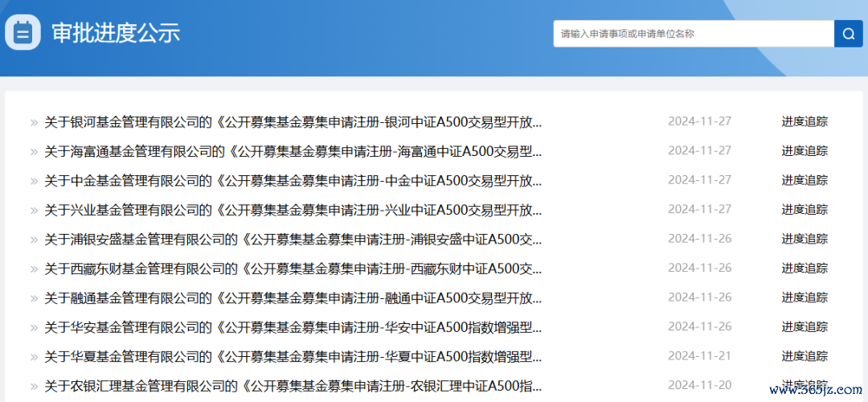Click the » arrow before the 融通基金 entry
Screen dimensions: 868x402
coord(34,299)
